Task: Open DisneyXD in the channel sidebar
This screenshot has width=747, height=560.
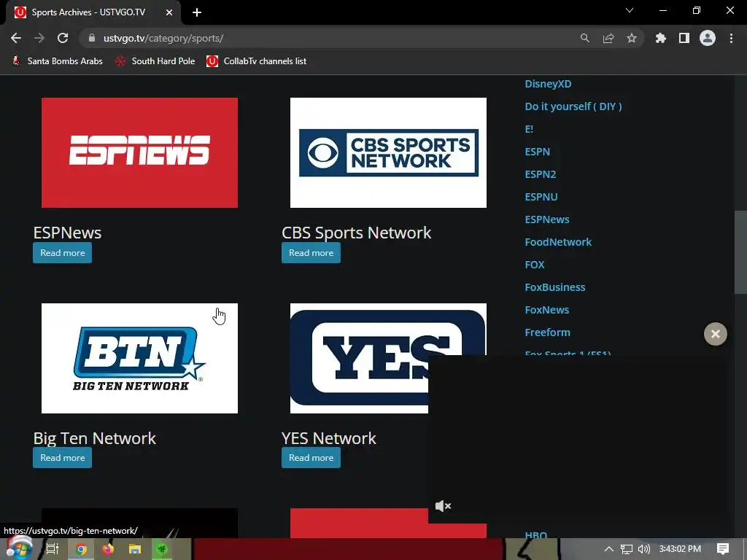Action: pyautogui.click(x=548, y=84)
